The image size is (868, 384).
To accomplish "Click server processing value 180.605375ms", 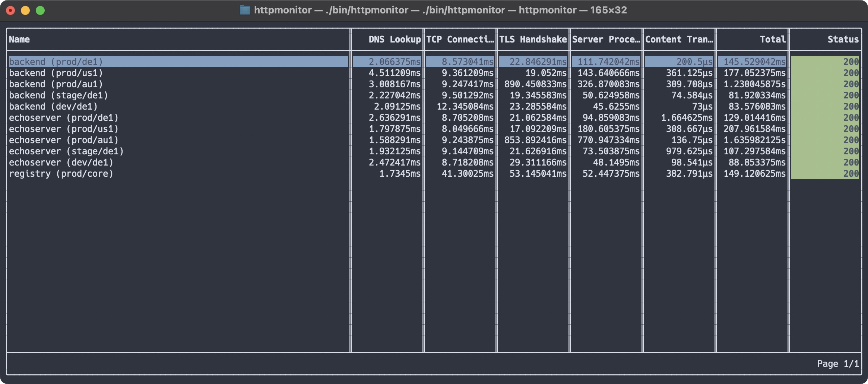I will tap(608, 129).
